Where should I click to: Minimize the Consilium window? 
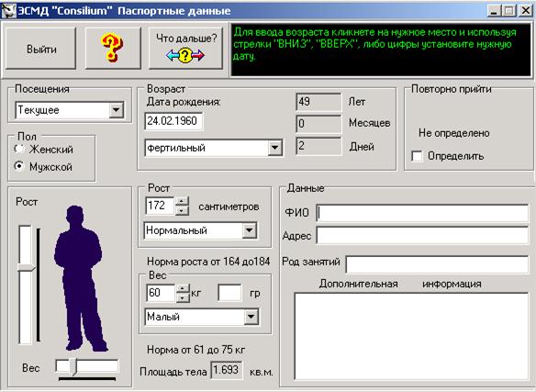click(x=493, y=11)
